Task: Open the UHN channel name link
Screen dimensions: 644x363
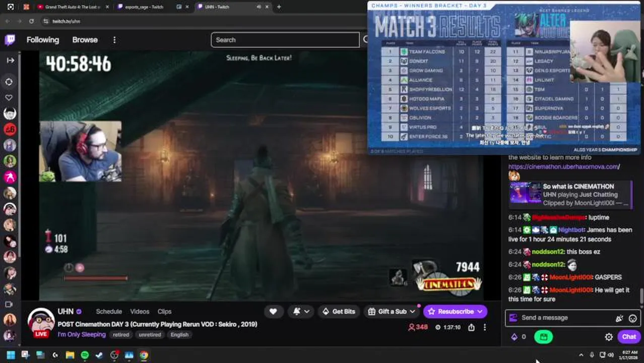Action: coord(66,312)
